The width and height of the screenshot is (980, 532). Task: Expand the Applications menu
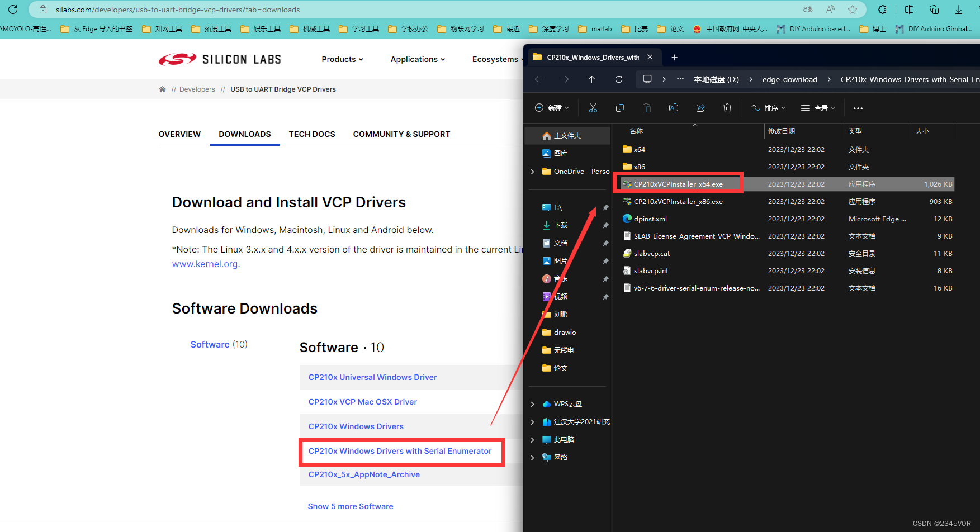(418, 59)
